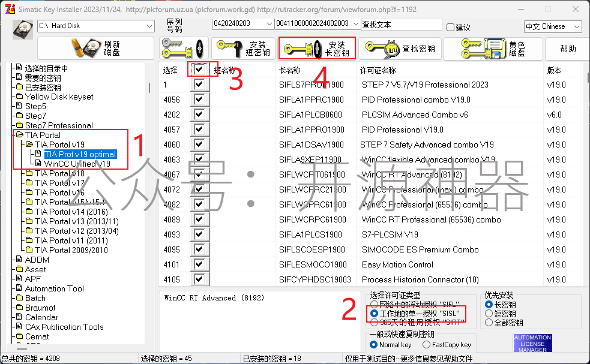Click 已安装的密钥 = 18 status entry
The width and height of the screenshot is (590, 364).
tap(272, 359)
